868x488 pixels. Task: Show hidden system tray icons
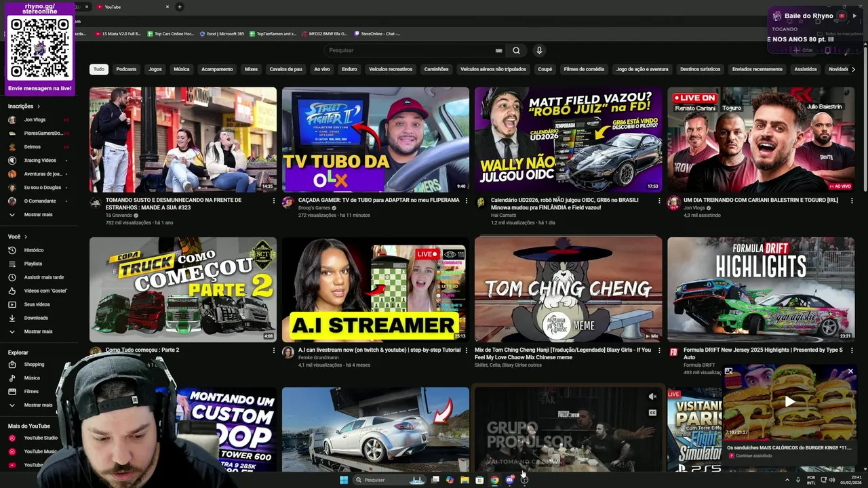[787, 480]
